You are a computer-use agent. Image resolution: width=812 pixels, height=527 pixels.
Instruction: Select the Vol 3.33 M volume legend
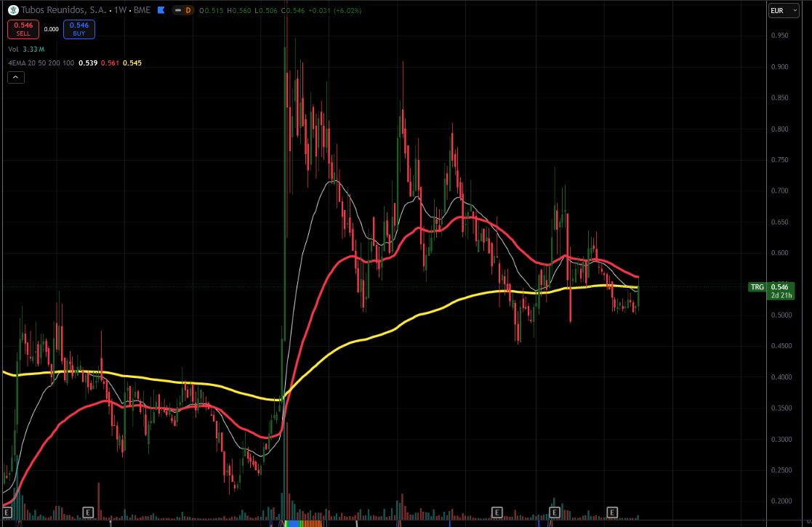tap(26, 49)
